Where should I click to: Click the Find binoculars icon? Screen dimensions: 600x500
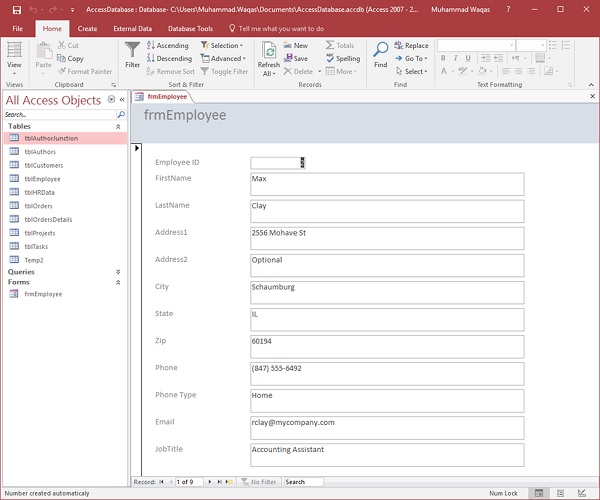click(381, 50)
